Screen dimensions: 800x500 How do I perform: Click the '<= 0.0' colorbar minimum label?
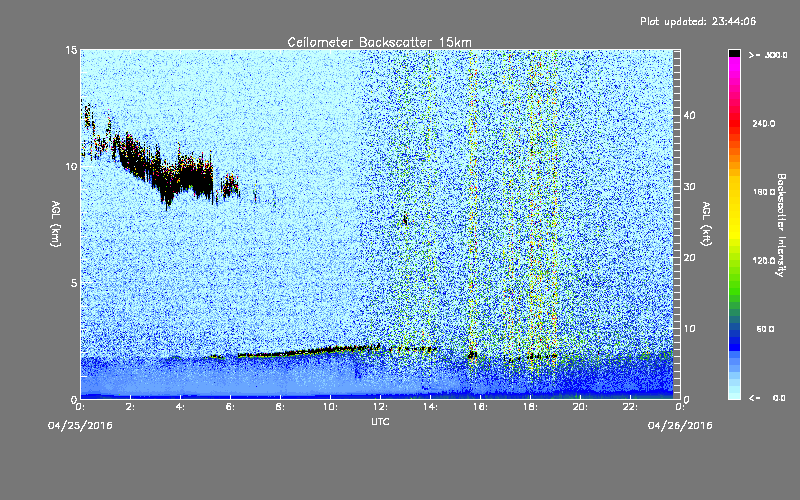(768, 397)
